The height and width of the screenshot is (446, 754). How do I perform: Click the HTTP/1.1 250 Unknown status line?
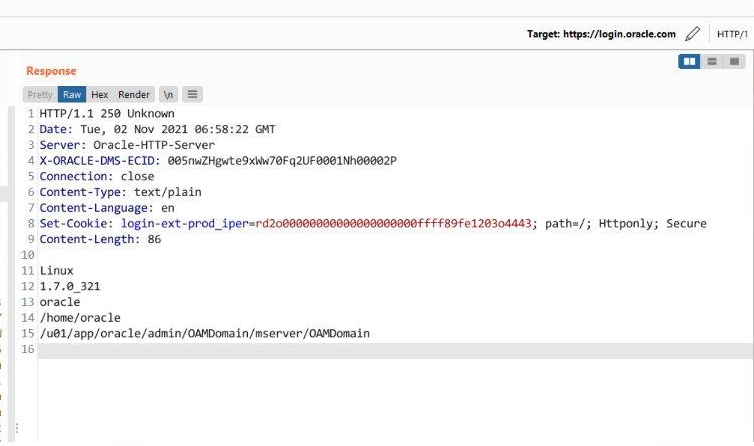click(x=100, y=114)
